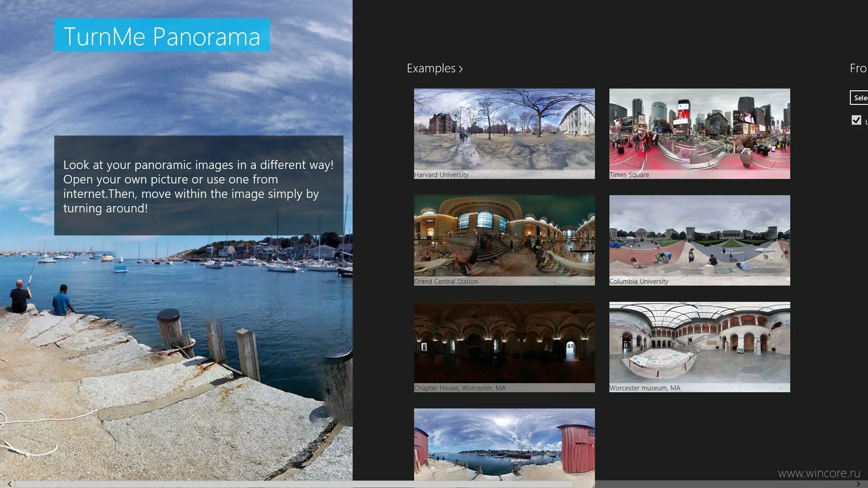The height and width of the screenshot is (488, 868).
Task: Open the Times Square panorama
Action: [x=699, y=133]
